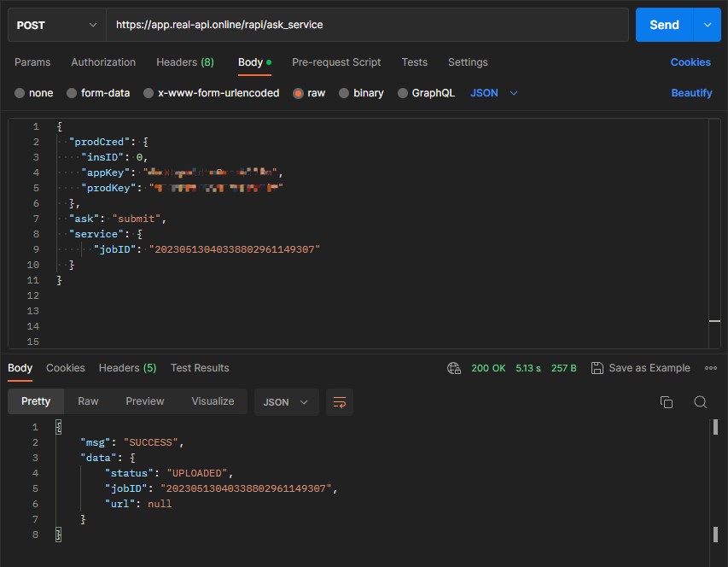
Task: Select the none body type radio
Action: pos(20,93)
